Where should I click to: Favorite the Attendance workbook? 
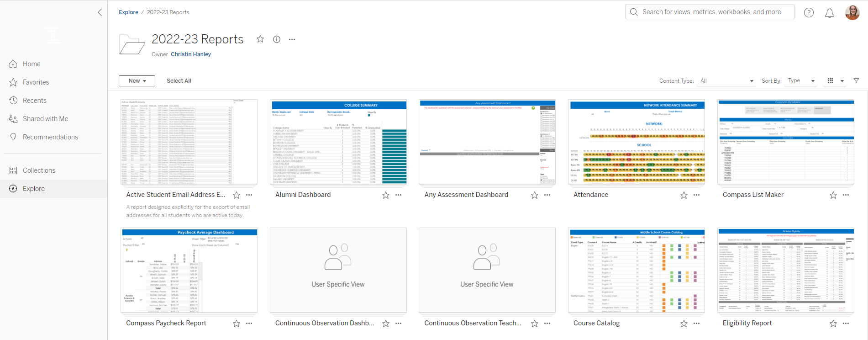(684, 195)
